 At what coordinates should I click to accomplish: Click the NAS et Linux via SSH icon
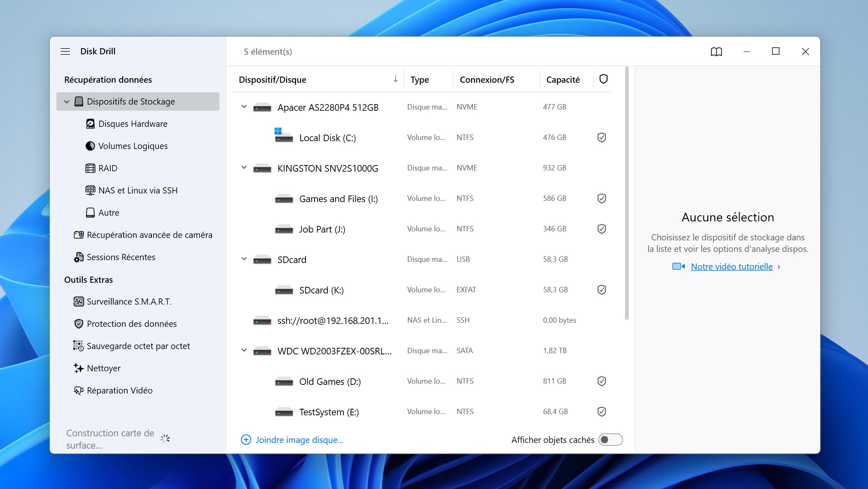(90, 191)
